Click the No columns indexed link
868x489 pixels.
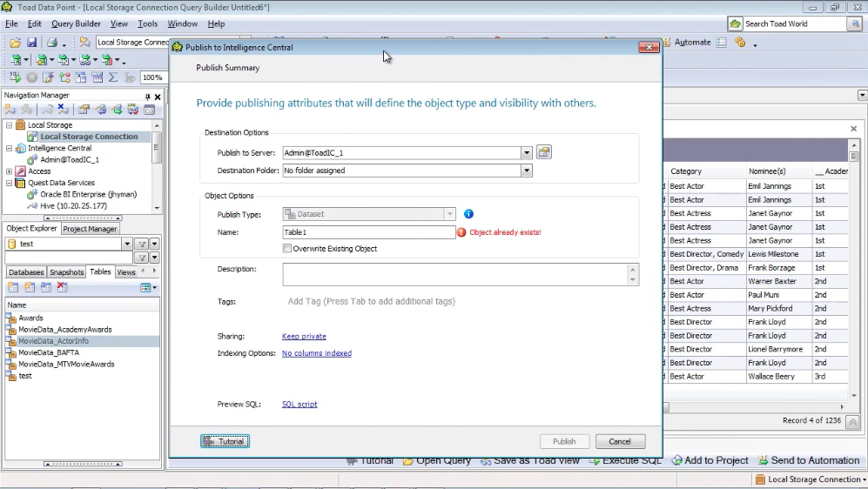[317, 353]
